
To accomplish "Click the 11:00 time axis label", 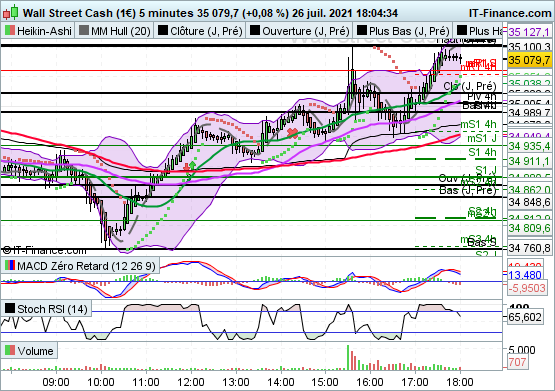I will point(146,383).
